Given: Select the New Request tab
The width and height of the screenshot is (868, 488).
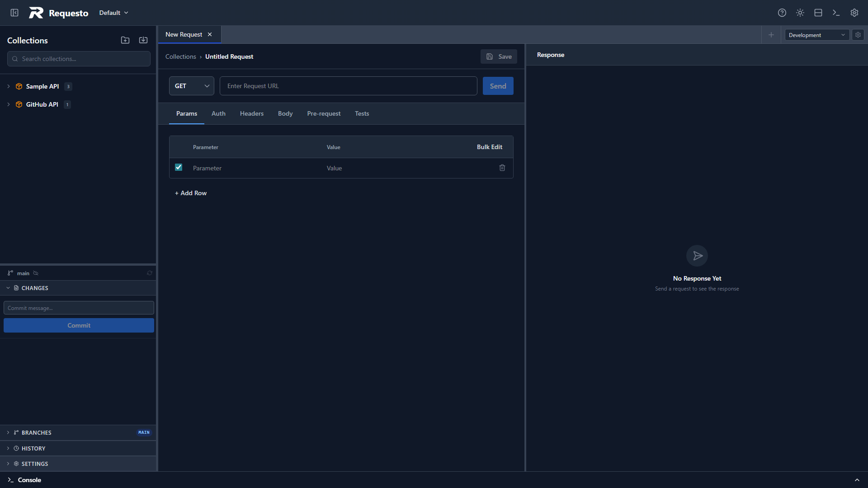Looking at the screenshot, I should click(189, 34).
